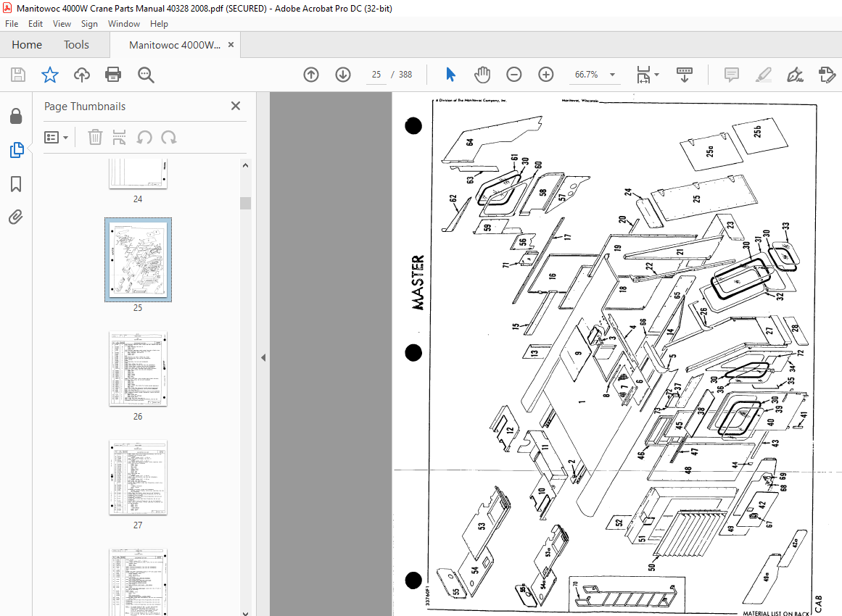
Task: Select the Highlight text tool
Action: click(x=763, y=75)
